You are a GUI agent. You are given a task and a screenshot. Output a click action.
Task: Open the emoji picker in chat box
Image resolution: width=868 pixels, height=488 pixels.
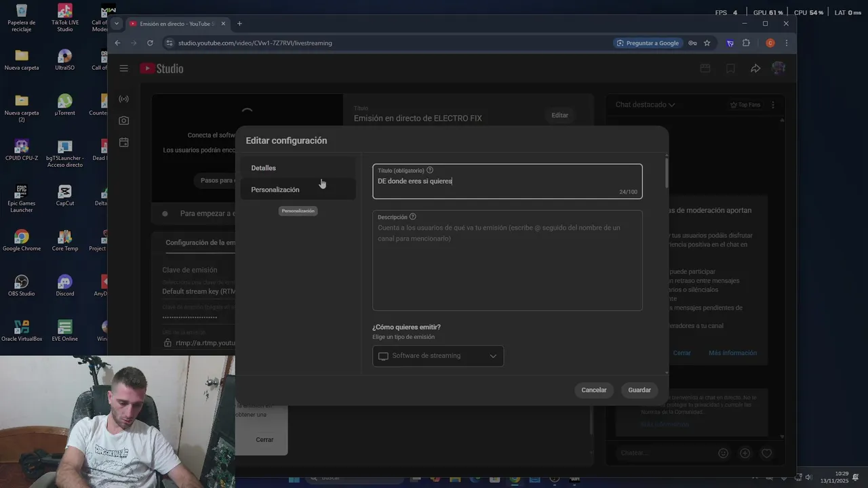tap(724, 453)
